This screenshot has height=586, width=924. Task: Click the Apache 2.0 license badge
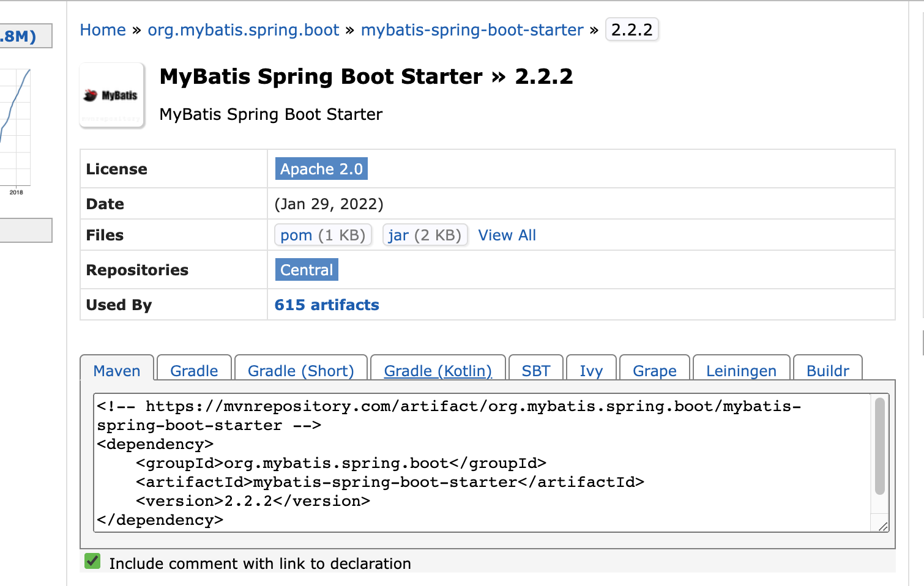[321, 169]
